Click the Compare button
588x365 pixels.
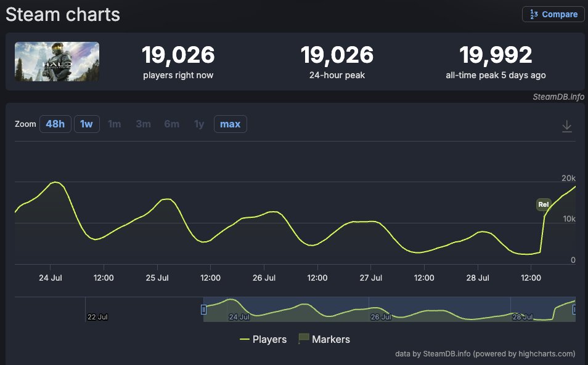[x=553, y=14]
